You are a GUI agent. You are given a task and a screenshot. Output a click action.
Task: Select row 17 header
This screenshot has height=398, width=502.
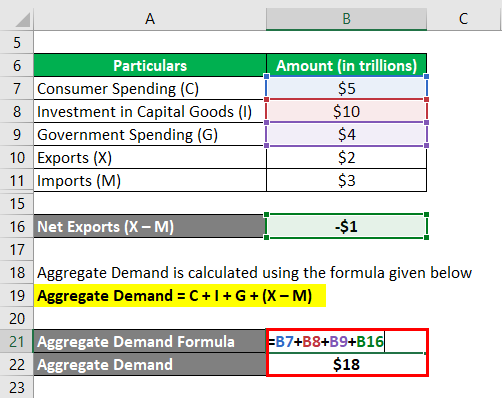point(17,249)
